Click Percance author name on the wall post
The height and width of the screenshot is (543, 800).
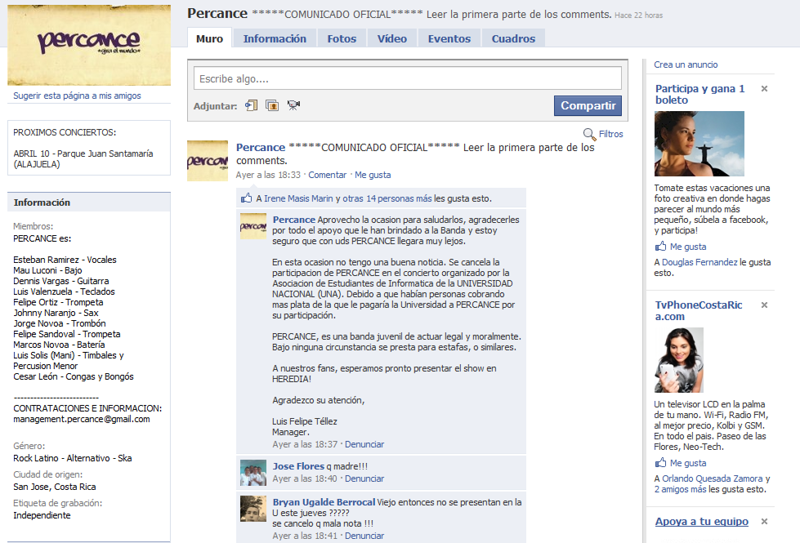tap(260, 147)
